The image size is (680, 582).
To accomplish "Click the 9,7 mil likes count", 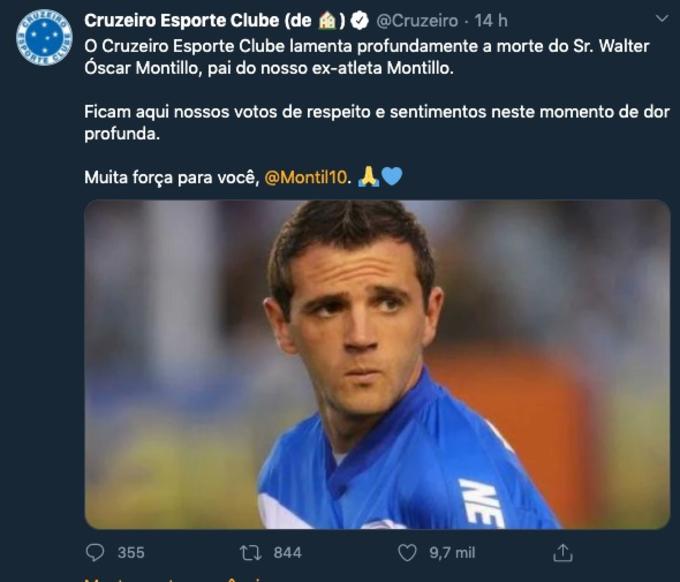I will (452, 552).
